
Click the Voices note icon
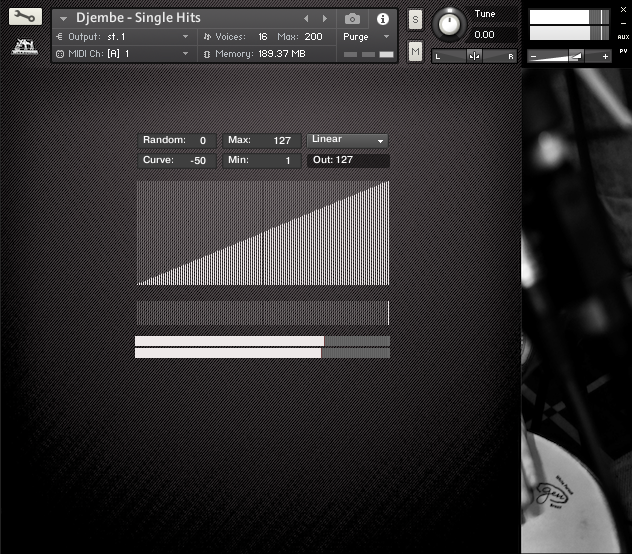[207, 37]
